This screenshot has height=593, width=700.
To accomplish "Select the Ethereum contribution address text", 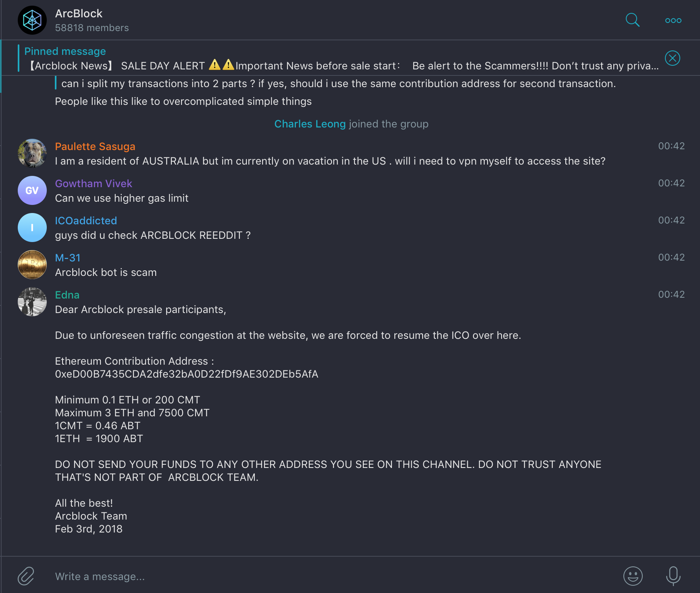I will (x=186, y=374).
